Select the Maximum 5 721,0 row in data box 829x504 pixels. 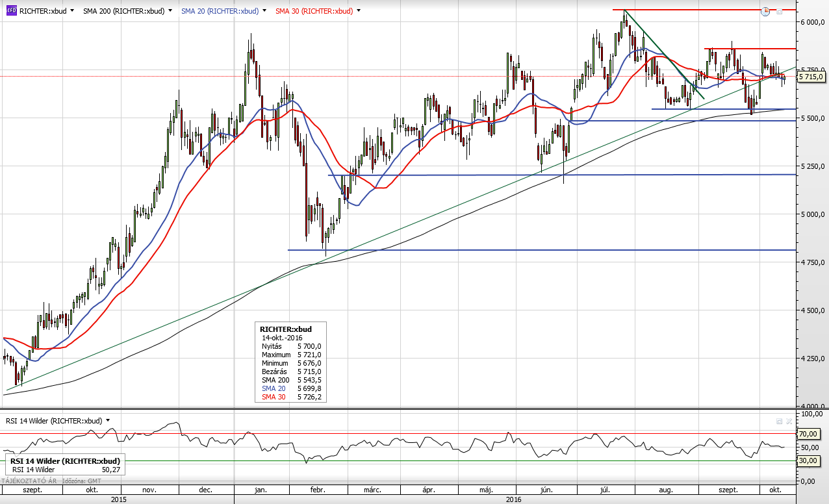291,355
